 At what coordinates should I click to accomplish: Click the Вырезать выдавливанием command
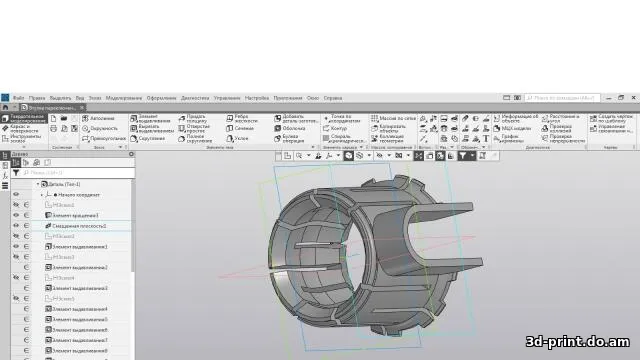(152, 129)
